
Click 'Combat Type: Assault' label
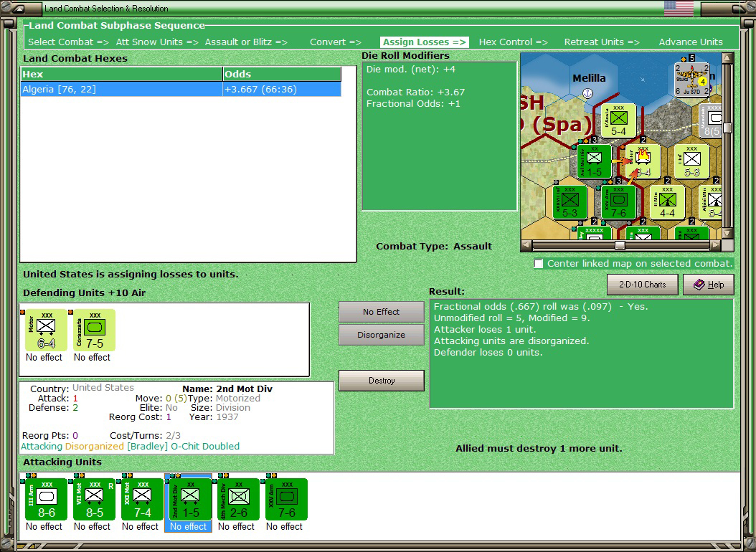434,246
